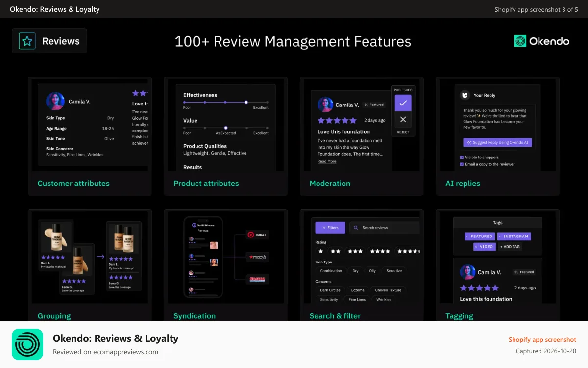Reject review with the X button
The image size is (588, 368).
tap(403, 119)
